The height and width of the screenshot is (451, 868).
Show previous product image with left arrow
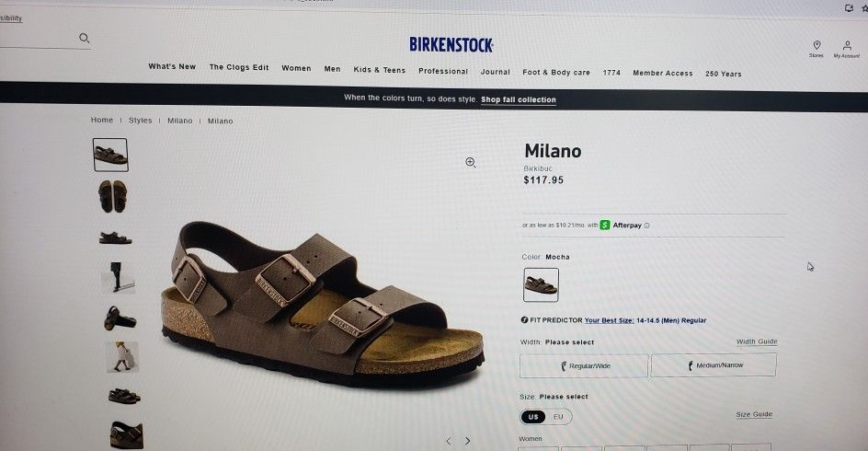click(x=449, y=441)
